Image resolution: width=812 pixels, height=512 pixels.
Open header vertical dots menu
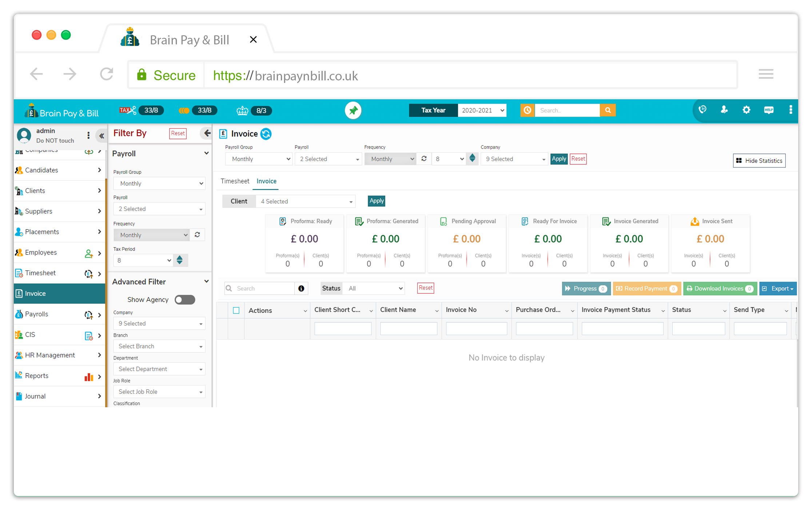click(x=791, y=110)
